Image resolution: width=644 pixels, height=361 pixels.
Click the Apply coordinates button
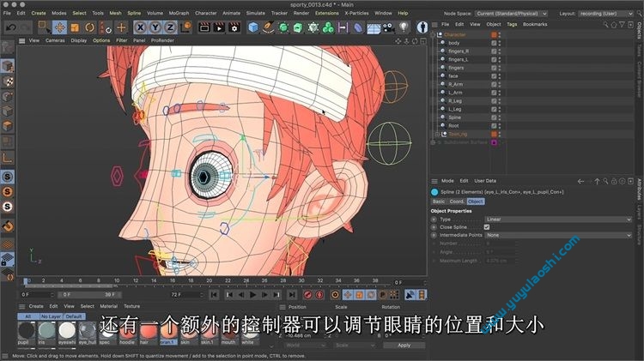point(404,346)
